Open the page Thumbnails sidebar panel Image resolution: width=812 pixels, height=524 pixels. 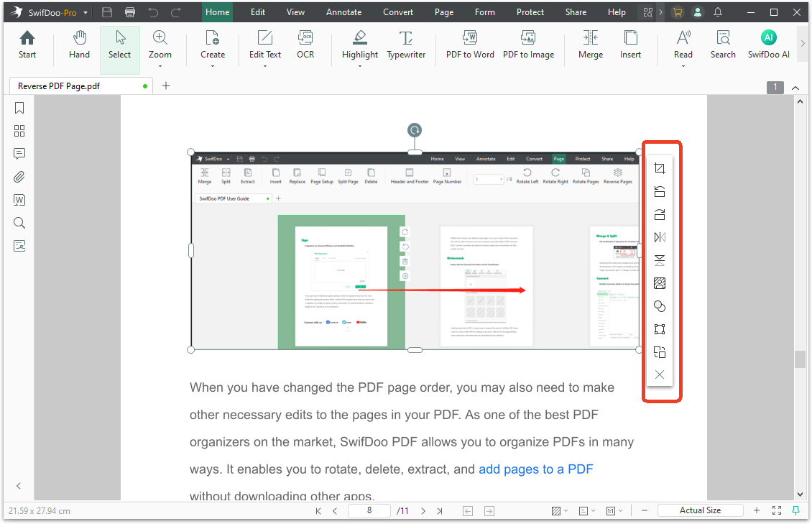19,131
